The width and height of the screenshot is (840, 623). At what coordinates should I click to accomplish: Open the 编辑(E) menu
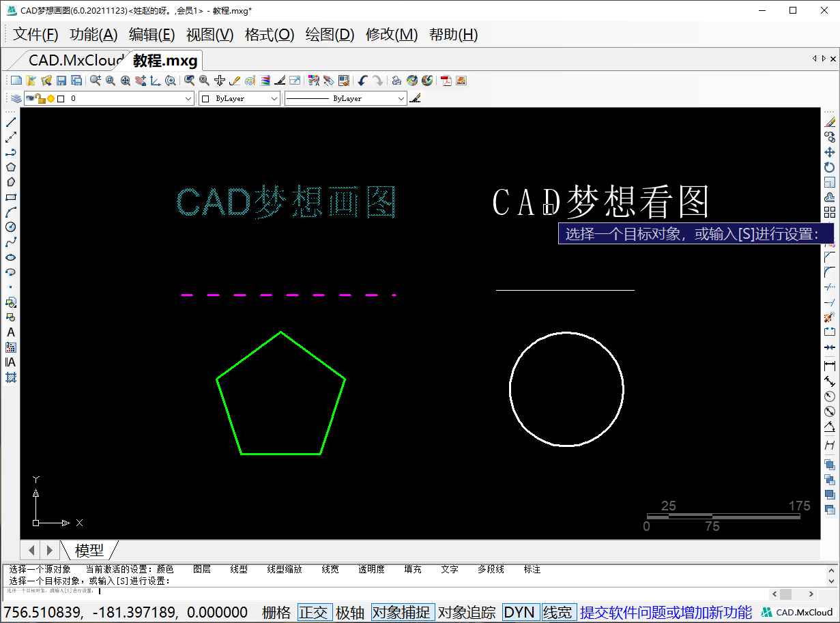[x=151, y=35]
